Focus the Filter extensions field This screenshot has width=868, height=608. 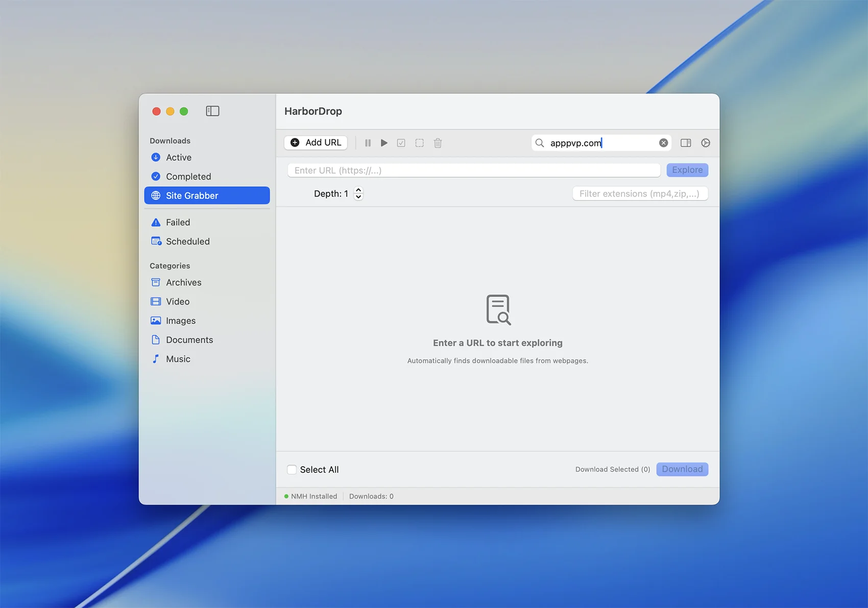(639, 194)
